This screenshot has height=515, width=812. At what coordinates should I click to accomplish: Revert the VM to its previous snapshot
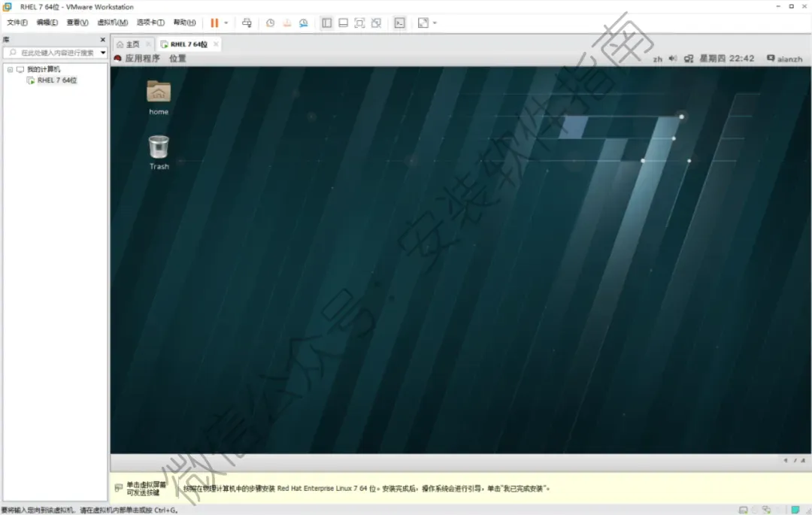tap(287, 23)
